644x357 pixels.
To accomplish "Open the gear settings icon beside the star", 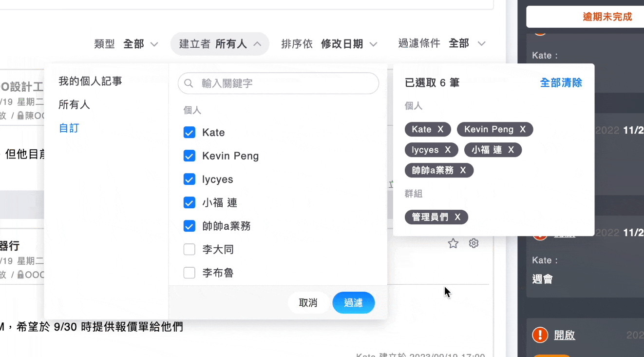I will (474, 243).
